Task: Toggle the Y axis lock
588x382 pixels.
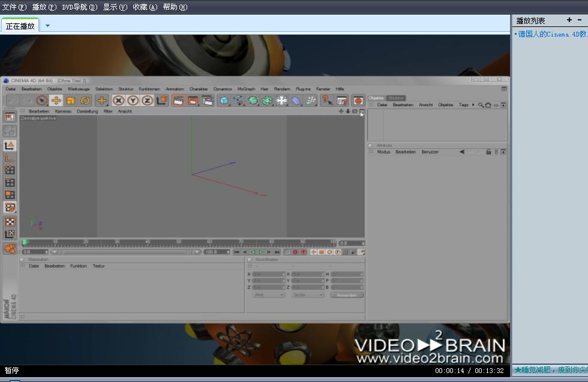Action: [133, 100]
